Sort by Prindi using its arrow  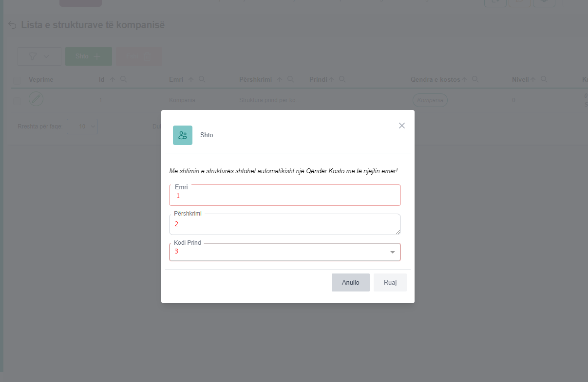coord(331,79)
